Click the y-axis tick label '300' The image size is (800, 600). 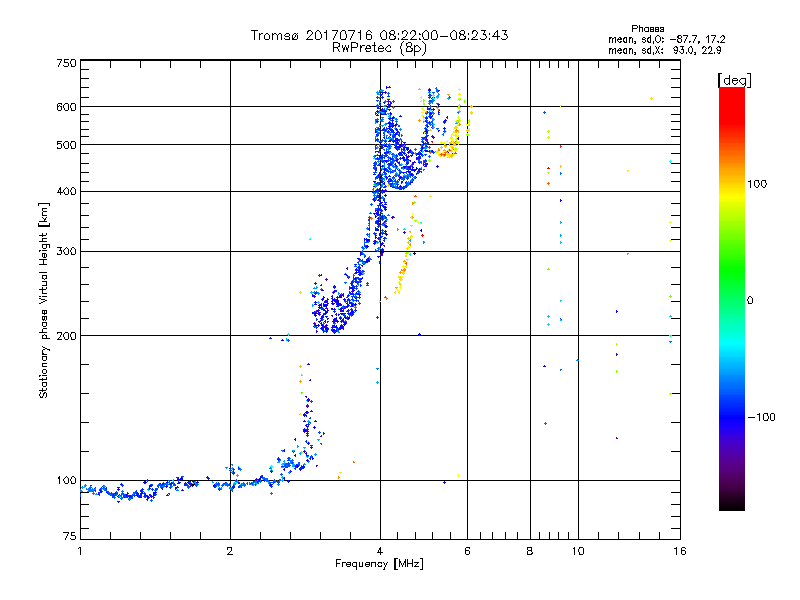click(x=67, y=252)
